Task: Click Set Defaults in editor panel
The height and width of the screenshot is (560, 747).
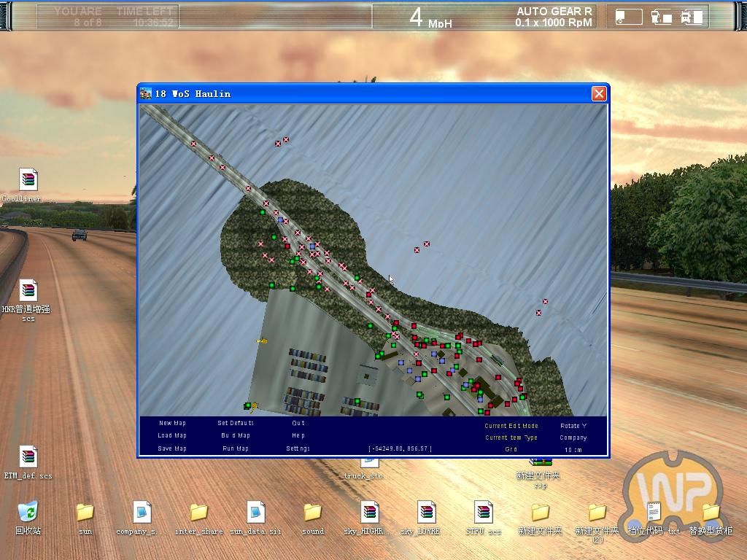Action: coord(236,423)
